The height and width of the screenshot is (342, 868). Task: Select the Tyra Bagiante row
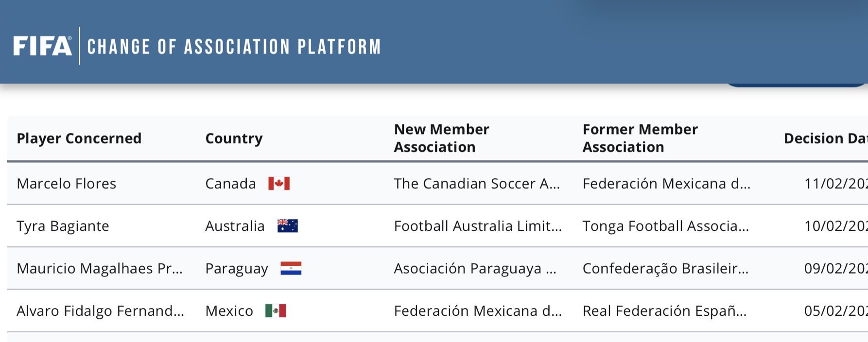[63, 226]
